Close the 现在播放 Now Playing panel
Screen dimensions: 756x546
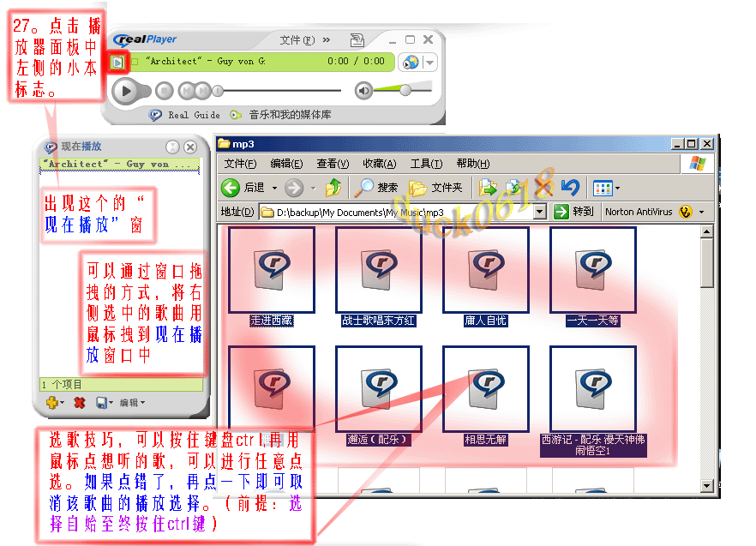tap(190, 147)
